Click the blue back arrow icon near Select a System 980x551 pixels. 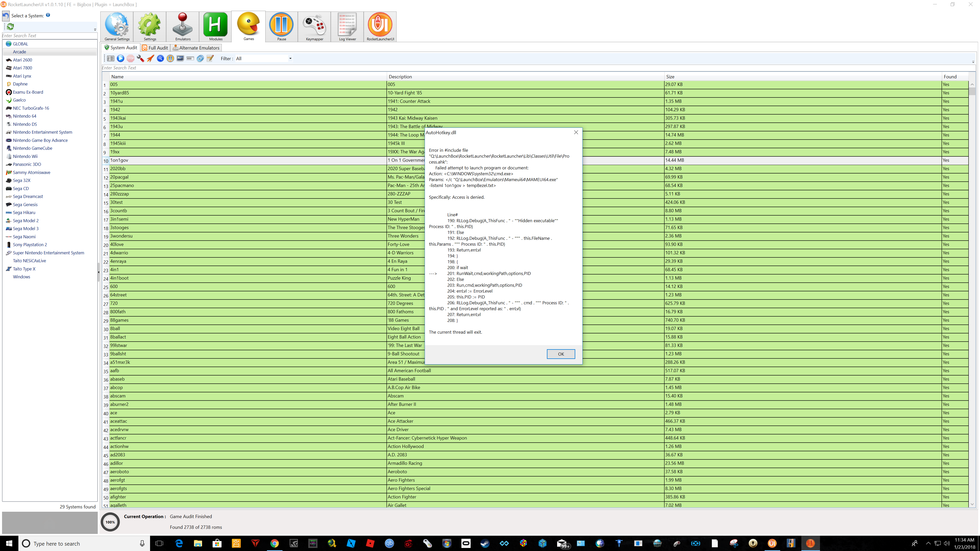pyautogui.click(x=6, y=16)
